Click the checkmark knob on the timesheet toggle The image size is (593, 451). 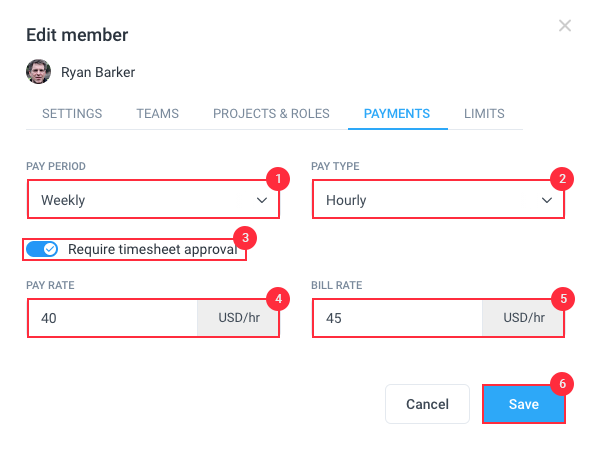click(x=50, y=249)
